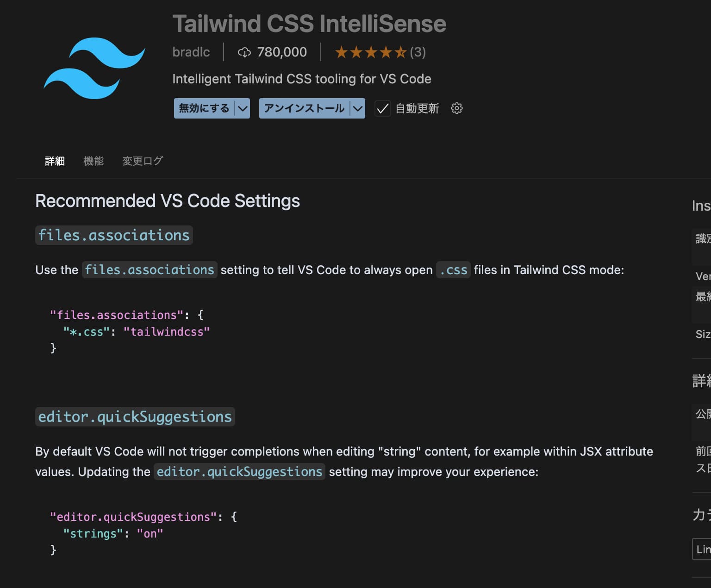Click the 780,000 install count
711x588 pixels.
point(282,52)
